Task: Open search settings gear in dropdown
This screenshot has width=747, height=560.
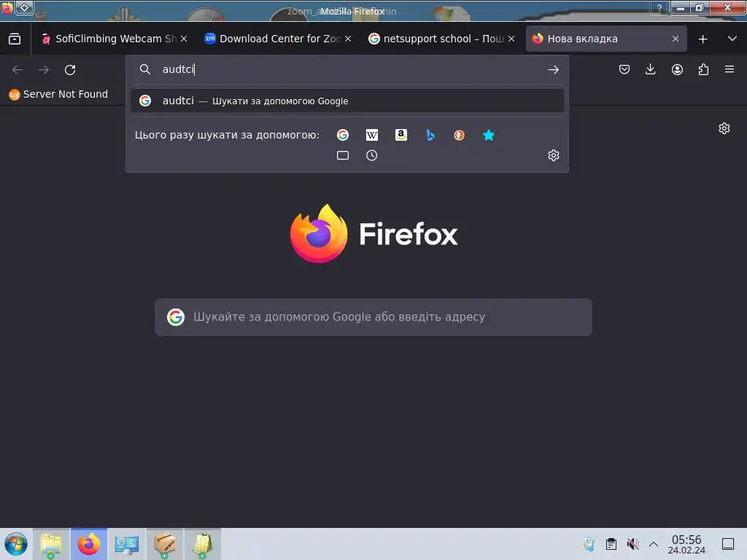Action: pyautogui.click(x=553, y=155)
